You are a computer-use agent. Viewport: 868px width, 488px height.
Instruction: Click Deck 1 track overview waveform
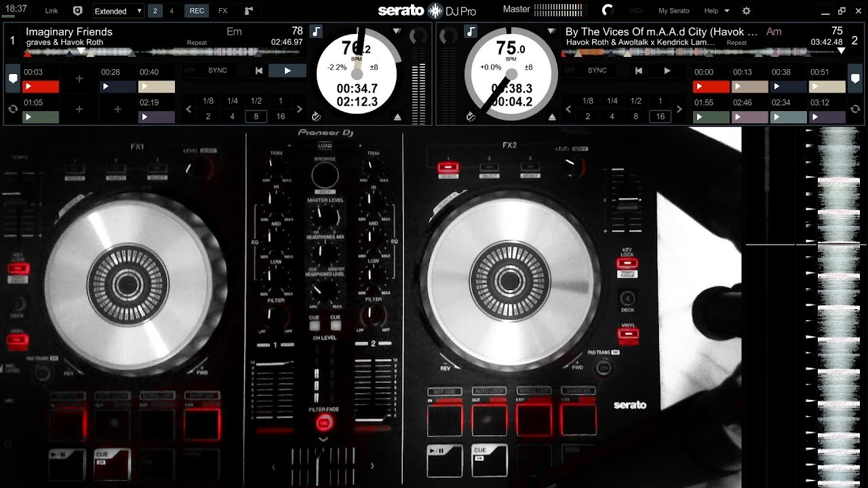click(162, 52)
